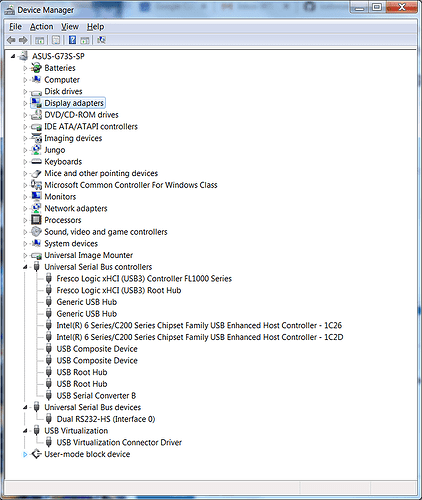The width and height of the screenshot is (422, 500).
Task: Expand the Computer node
Action: pyautogui.click(x=25, y=80)
